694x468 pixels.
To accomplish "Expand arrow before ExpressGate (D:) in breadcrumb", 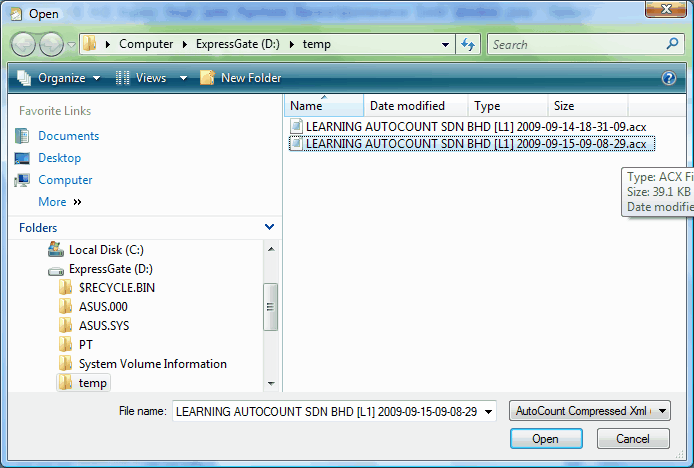I will [x=185, y=44].
